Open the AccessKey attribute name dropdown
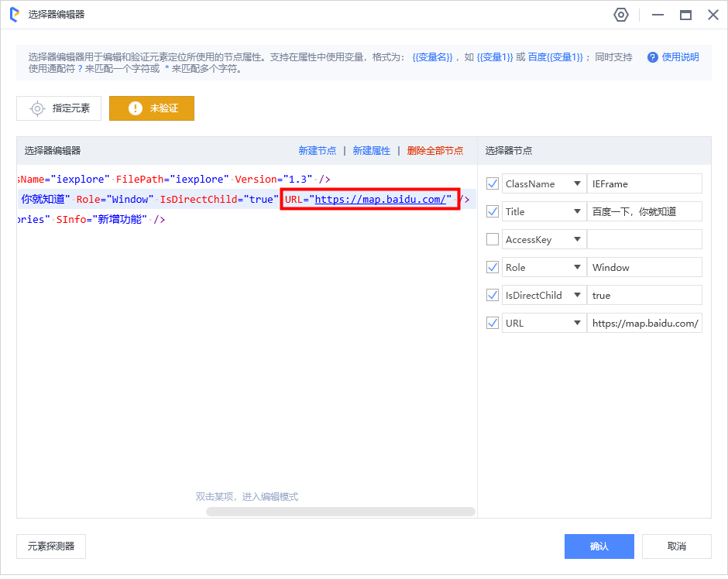The height and width of the screenshot is (579, 728). (x=576, y=239)
